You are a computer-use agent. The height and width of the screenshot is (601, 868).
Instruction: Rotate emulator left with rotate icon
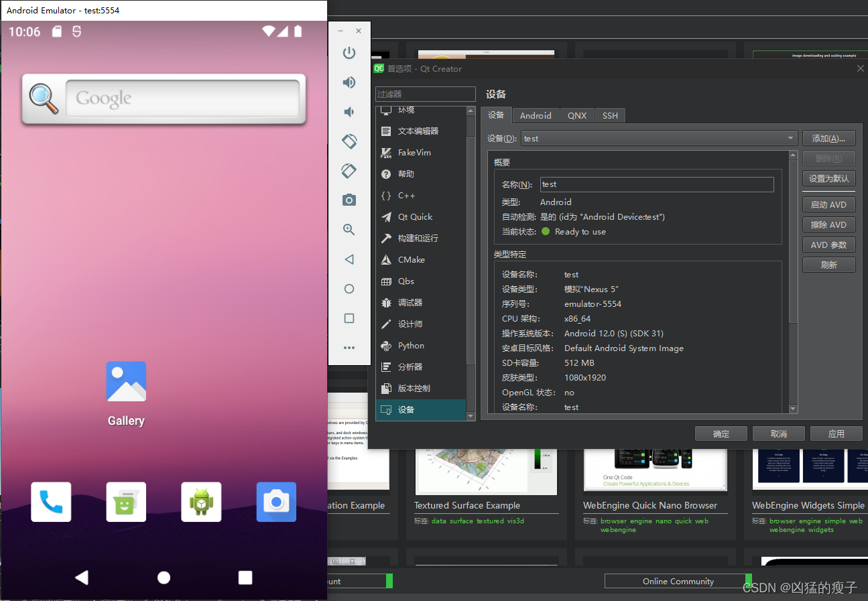coord(349,141)
